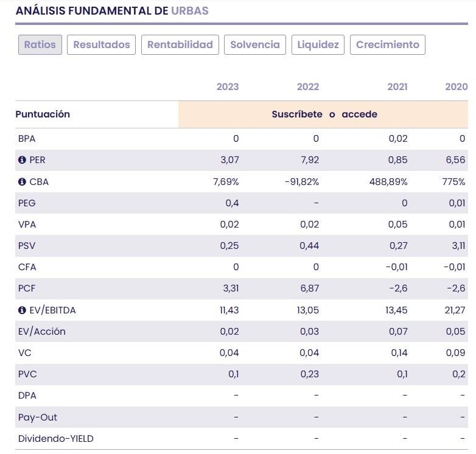Click the 2021 column header
This screenshot has width=476, height=454.
(397, 86)
